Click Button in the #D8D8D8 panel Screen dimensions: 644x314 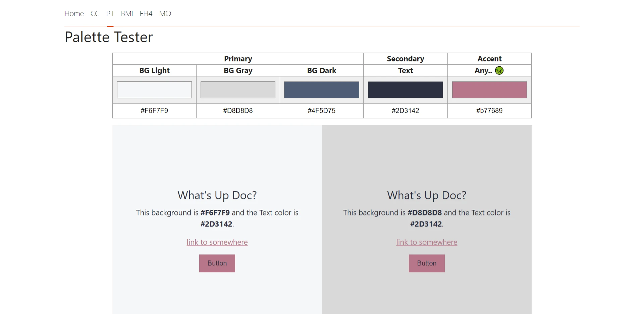pyautogui.click(x=427, y=263)
